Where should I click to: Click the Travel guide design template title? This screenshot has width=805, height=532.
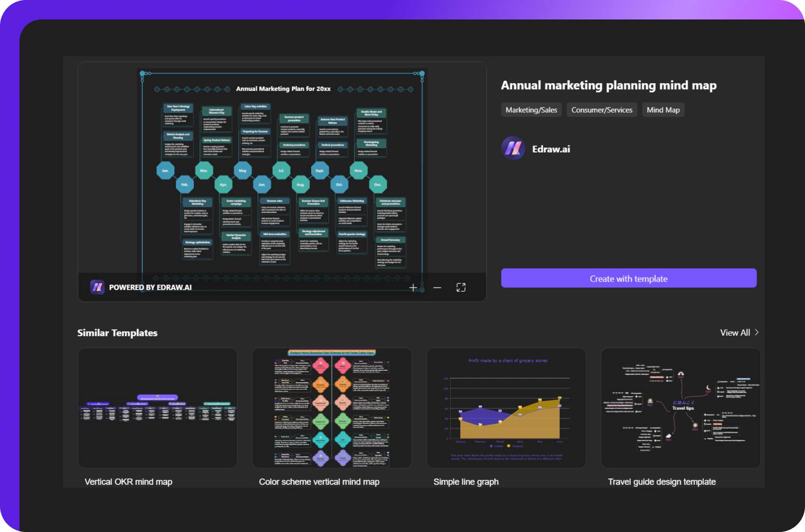coord(662,482)
